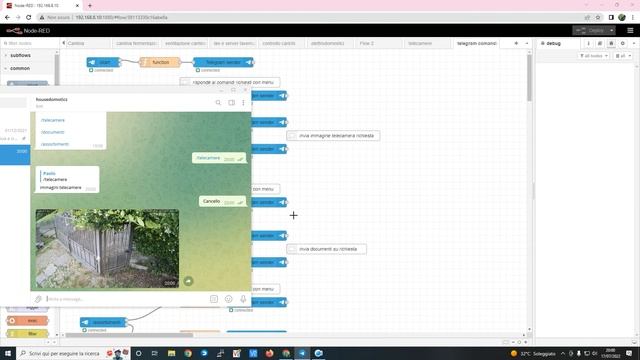Open the Node-RED hamburger main menu
Viewport: 640px width, 360px height.
630,31
